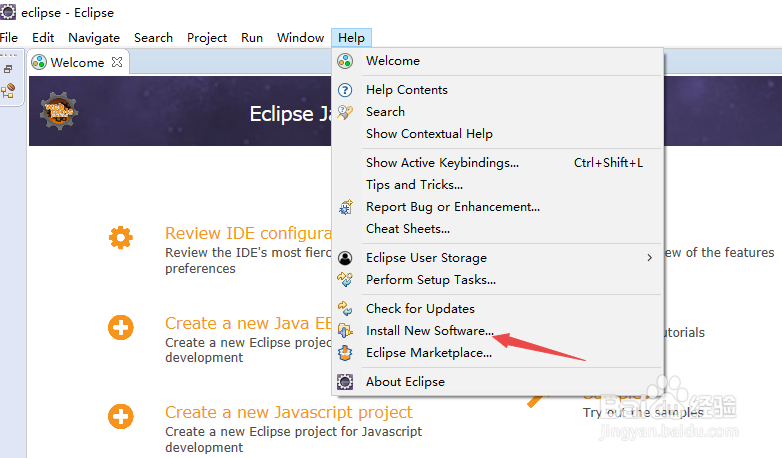Click the Welcome globe icon in Help menu
The width and height of the screenshot is (782, 458).
click(345, 61)
